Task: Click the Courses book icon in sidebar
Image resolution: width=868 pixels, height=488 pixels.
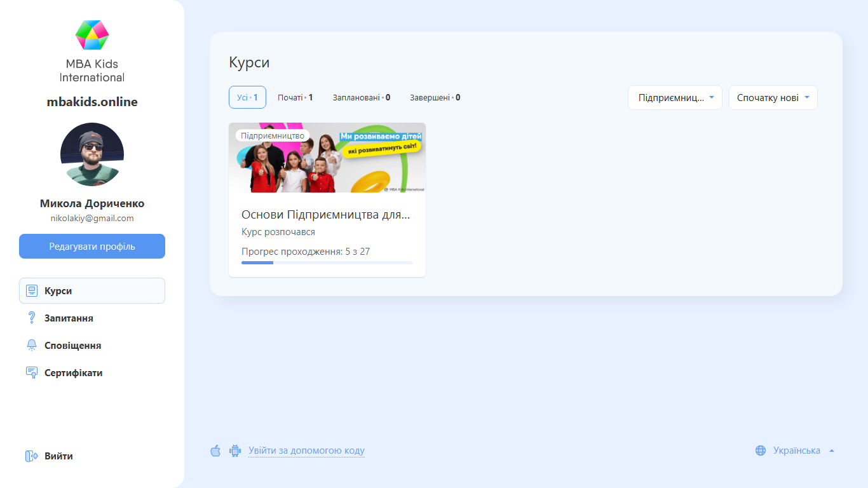Action: (x=32, y=291)
